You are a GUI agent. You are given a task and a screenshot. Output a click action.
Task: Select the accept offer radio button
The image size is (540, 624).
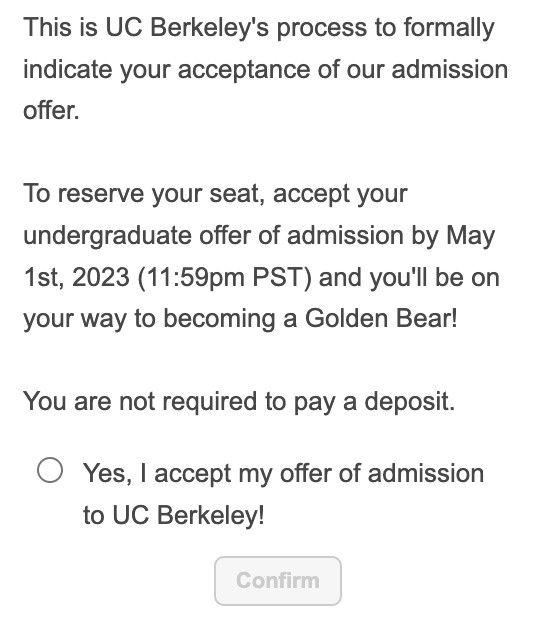50,470
